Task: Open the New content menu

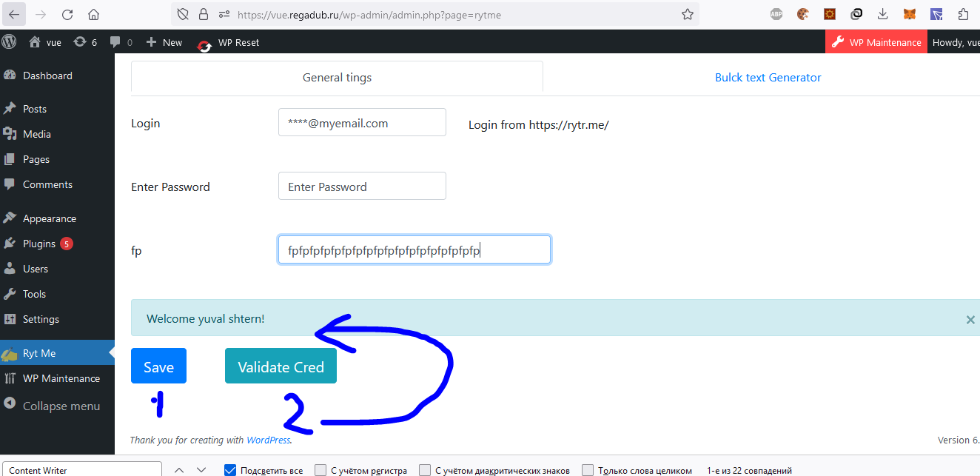Action: point(164,42)
